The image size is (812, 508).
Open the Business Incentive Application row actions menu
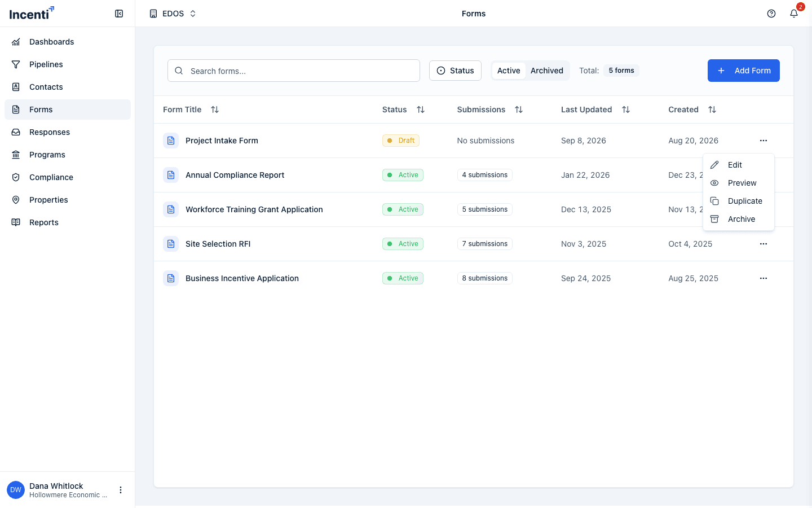pos(764,278)
